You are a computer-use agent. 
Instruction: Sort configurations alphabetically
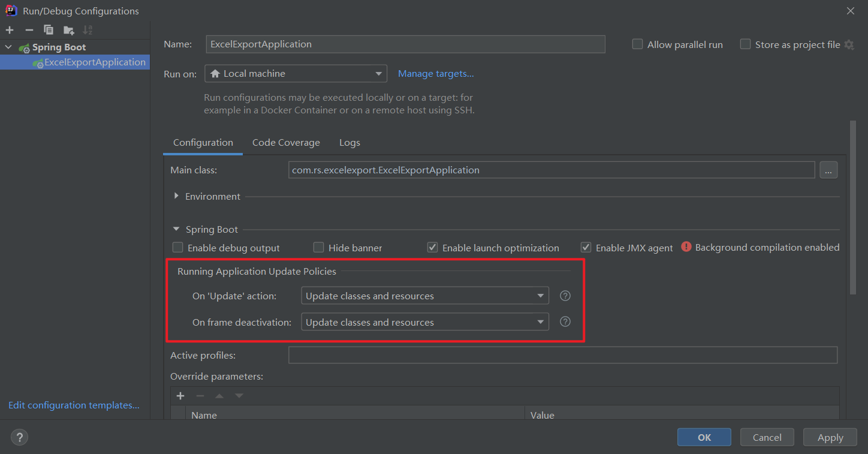coord(88,30)
